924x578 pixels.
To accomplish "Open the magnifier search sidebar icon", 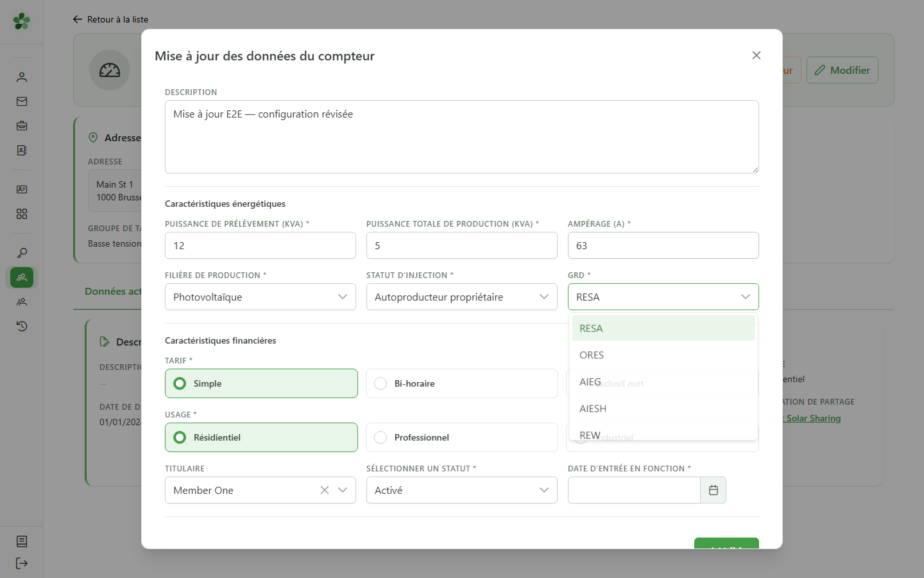I will [22, 253].
